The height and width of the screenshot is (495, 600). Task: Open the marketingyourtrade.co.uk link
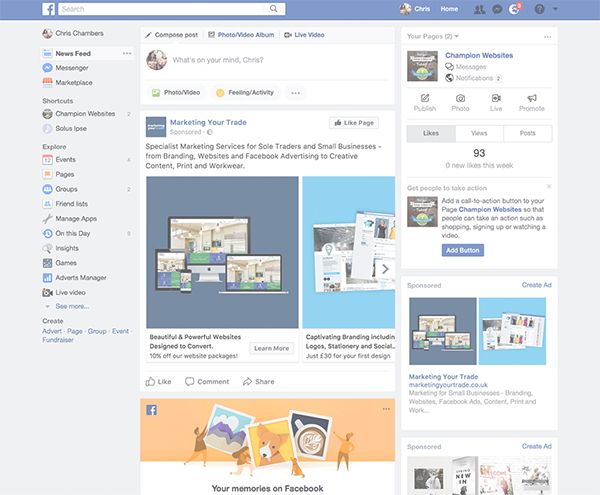coord(448,385)
